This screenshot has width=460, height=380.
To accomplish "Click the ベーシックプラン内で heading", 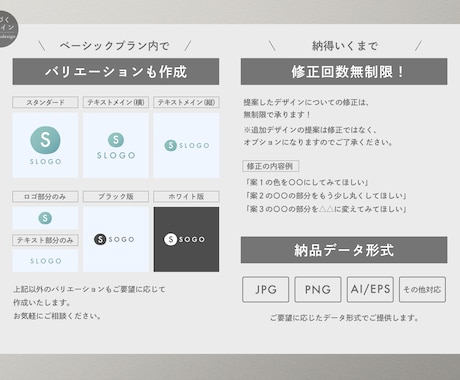I will (x=115, y=46).
